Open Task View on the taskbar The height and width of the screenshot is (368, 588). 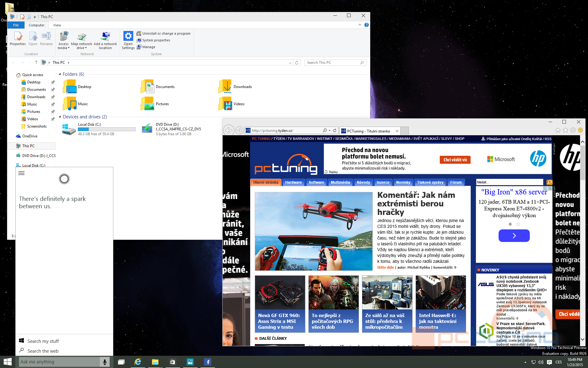[x=121, y=362]
